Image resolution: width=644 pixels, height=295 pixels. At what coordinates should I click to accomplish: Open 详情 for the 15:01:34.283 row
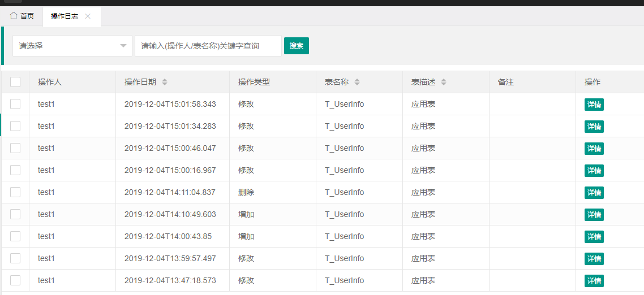594,127
